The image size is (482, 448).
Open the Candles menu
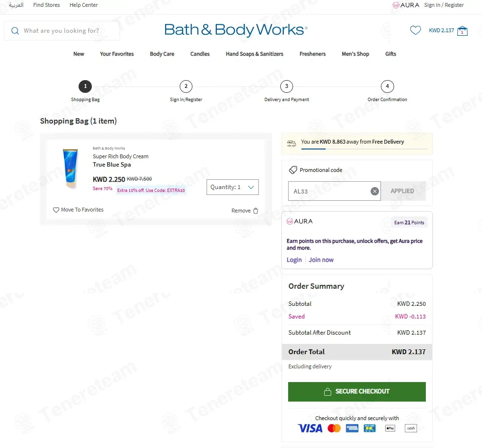[200, 54]
